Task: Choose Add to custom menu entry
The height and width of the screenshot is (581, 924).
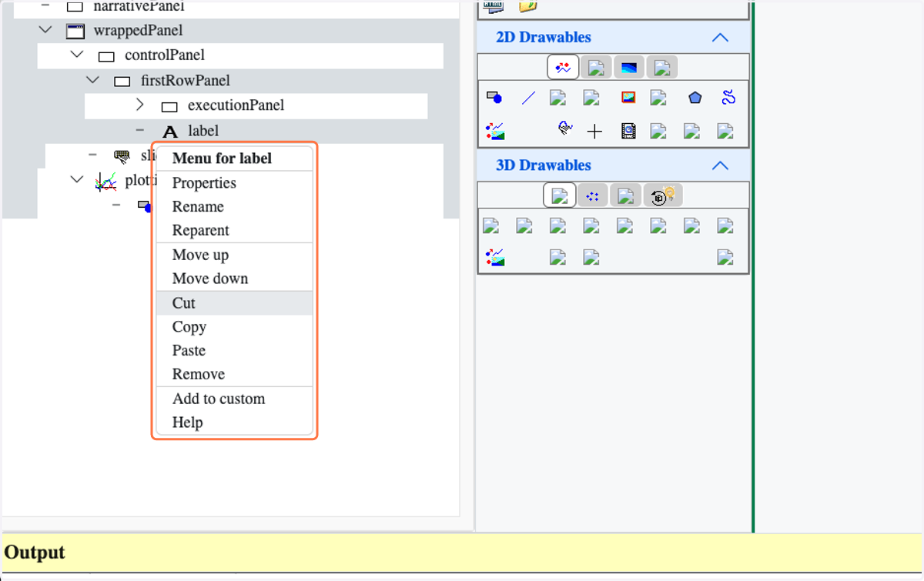Action: (234, 399)
